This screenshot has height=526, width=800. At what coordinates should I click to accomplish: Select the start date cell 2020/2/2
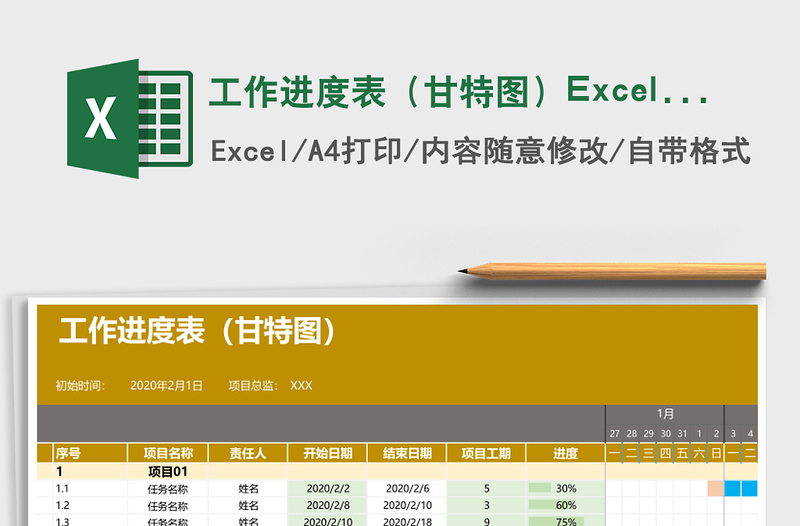pyautogui.click(x=327, y=489)
